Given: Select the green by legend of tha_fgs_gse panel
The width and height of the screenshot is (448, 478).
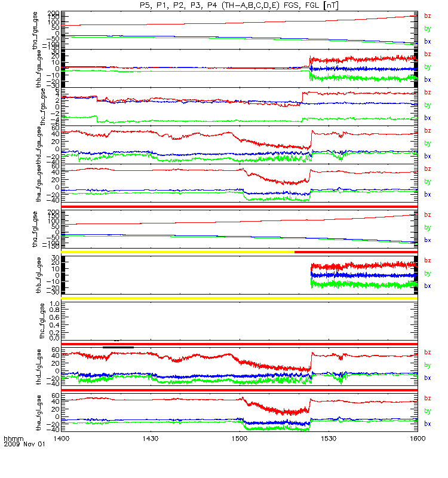Looking at the screenshot, I should coord(428,29).
